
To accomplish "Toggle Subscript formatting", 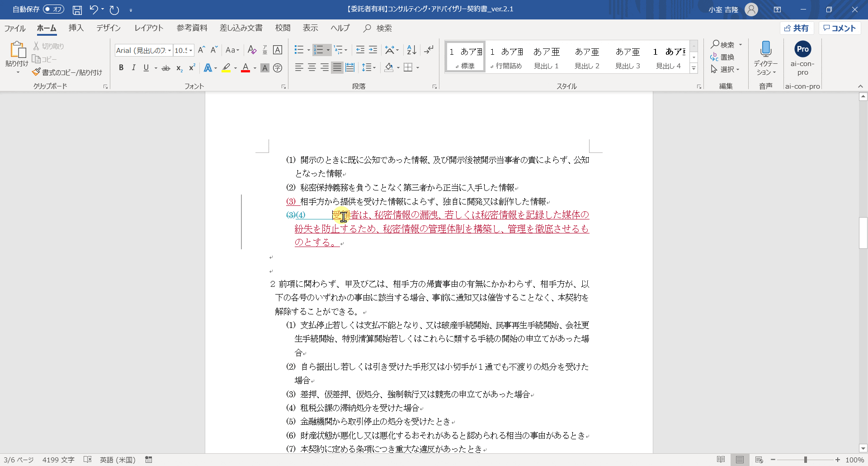I will 179,68.
